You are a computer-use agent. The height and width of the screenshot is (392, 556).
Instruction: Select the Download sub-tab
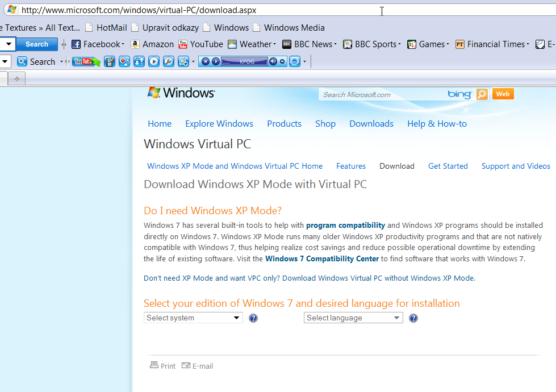click(x=397, y=166)
